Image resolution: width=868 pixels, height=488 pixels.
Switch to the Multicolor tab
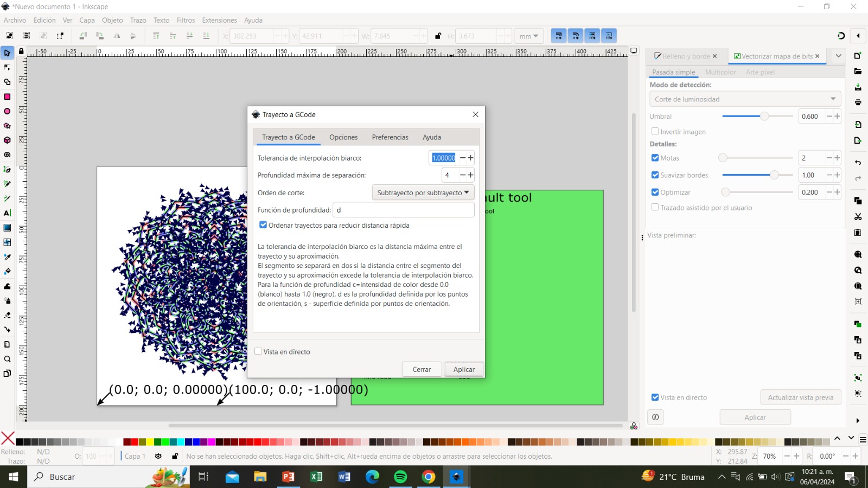(x=720, y=72)
